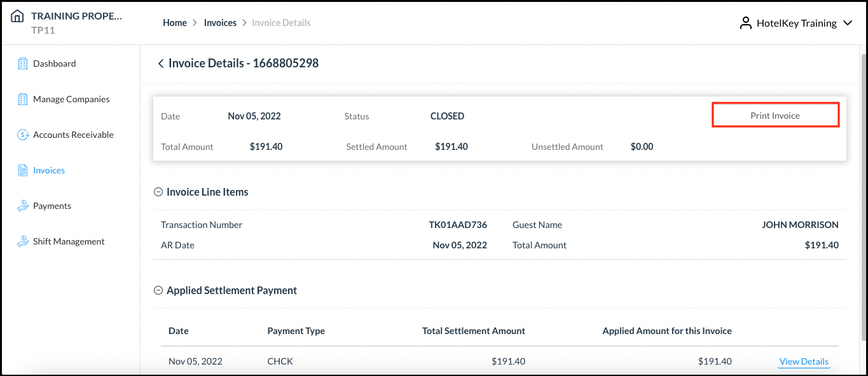Select Shift Management in the sidebar
This screenshot has height=376, width=868.
[x=69, y=241]
